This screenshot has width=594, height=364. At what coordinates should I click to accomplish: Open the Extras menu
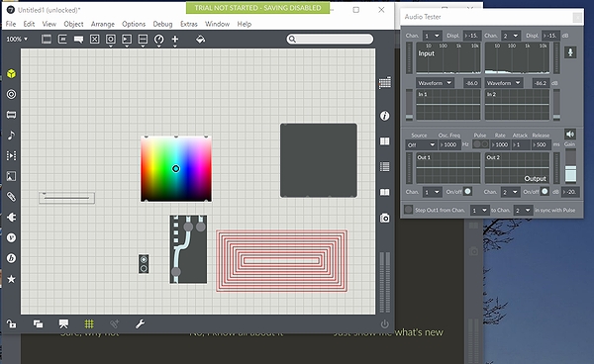189,24
